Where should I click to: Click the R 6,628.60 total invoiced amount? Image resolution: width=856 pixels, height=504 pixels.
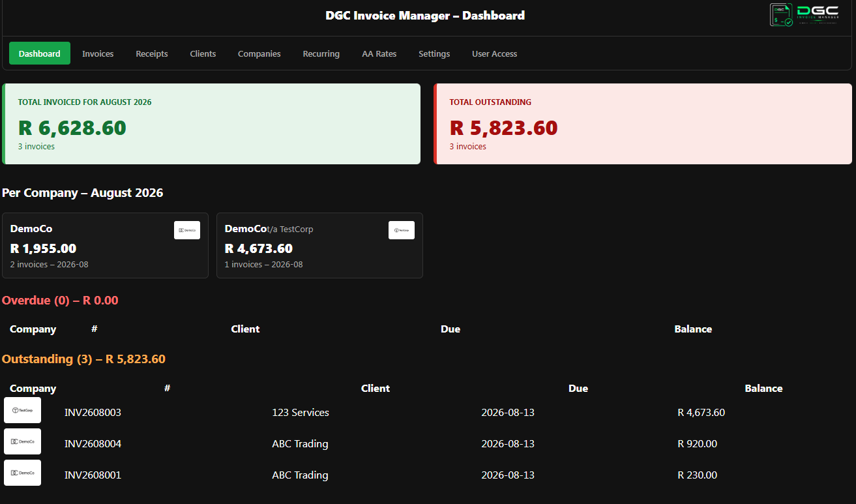72,128
